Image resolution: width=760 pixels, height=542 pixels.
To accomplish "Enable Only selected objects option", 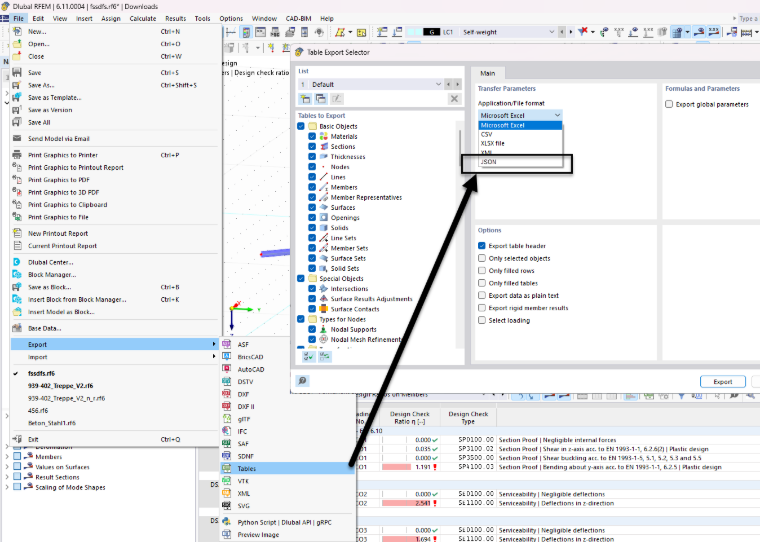I will coord(482,258).
